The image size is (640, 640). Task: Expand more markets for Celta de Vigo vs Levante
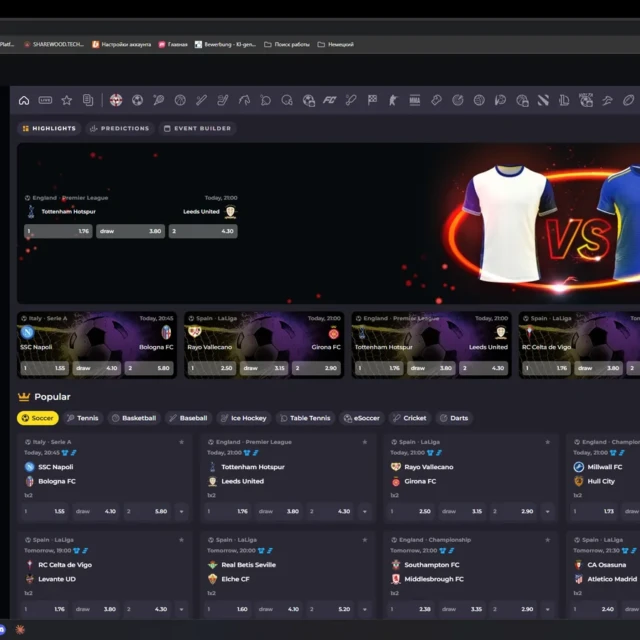tap(182, 609)
